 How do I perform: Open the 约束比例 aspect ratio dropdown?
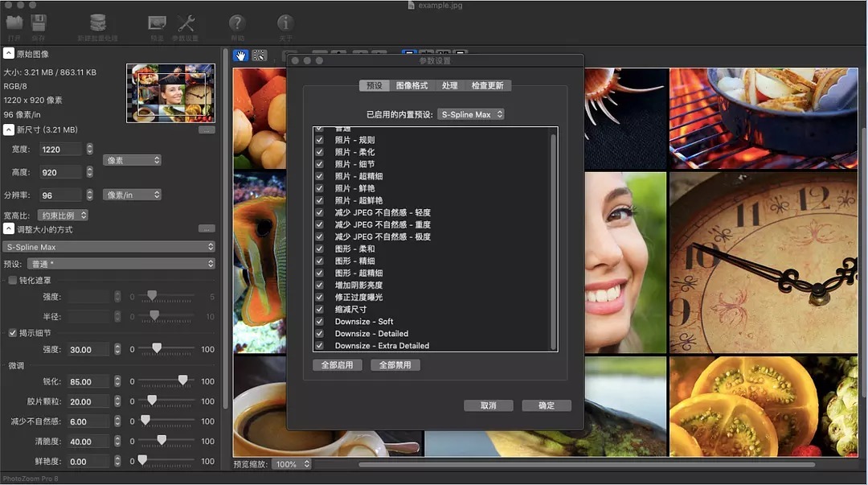point(64,216)
